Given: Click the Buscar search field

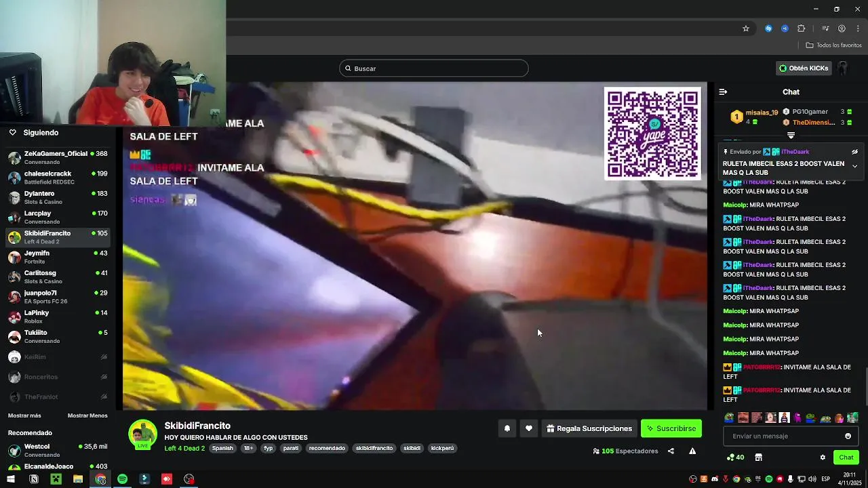Looking at the screenshot, I should pos(434,68).
